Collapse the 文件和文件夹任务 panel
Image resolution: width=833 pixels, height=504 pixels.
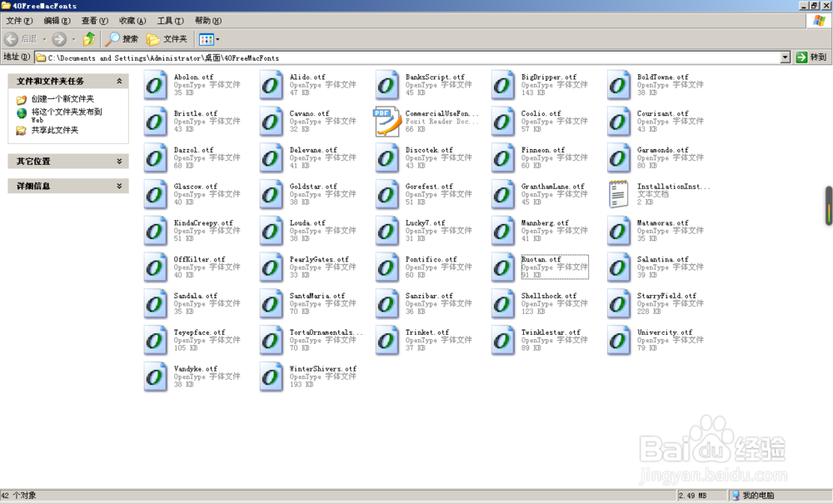(119, 82)
